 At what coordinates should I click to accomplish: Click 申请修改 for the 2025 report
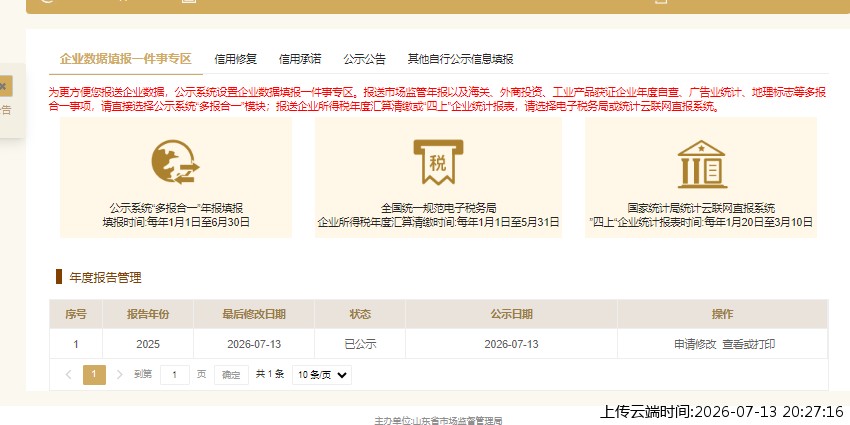(x=695, y=344)
